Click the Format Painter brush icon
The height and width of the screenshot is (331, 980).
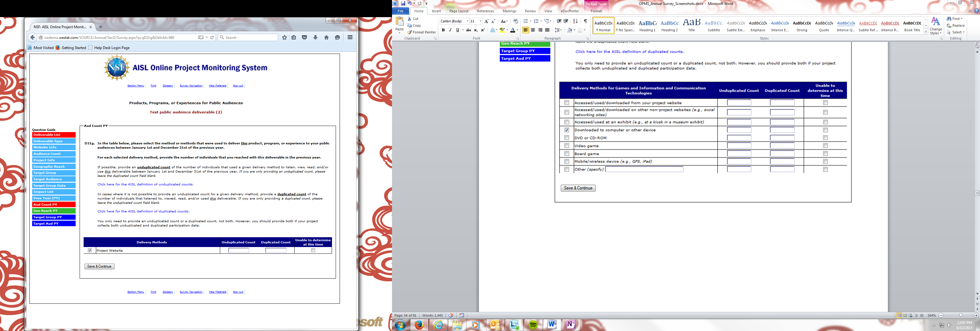coord(410,32)
